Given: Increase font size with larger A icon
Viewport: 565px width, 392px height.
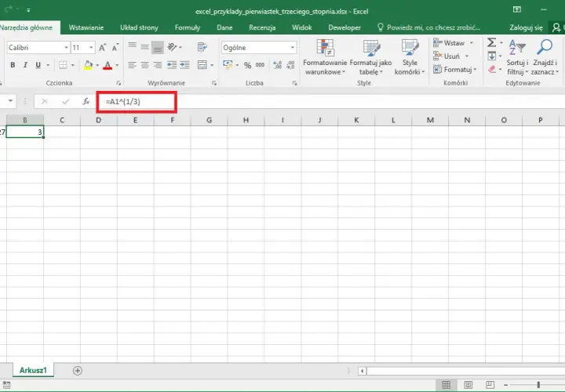Looking at the screenshot, I should (102, 48).
